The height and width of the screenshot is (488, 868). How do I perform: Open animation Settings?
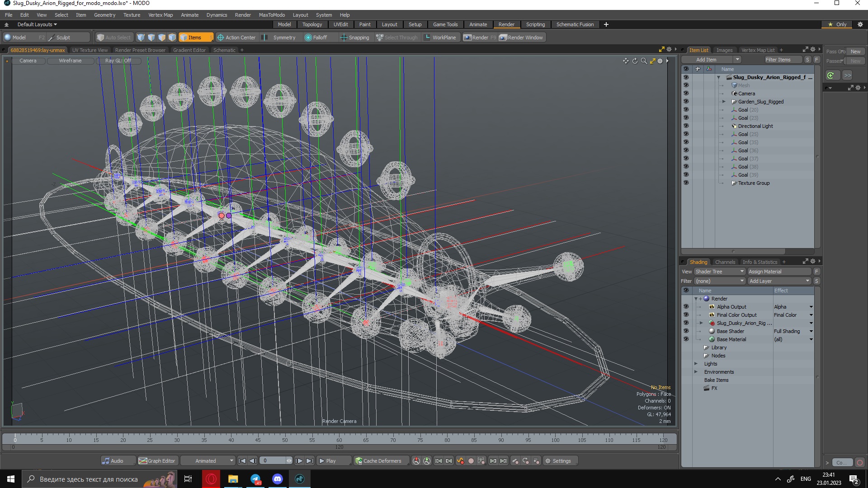[x=560, y=461]
